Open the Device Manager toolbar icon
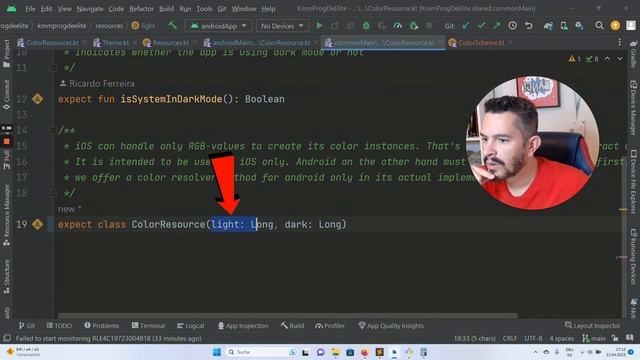Screen dimensions: 640x360 (564, 26)
